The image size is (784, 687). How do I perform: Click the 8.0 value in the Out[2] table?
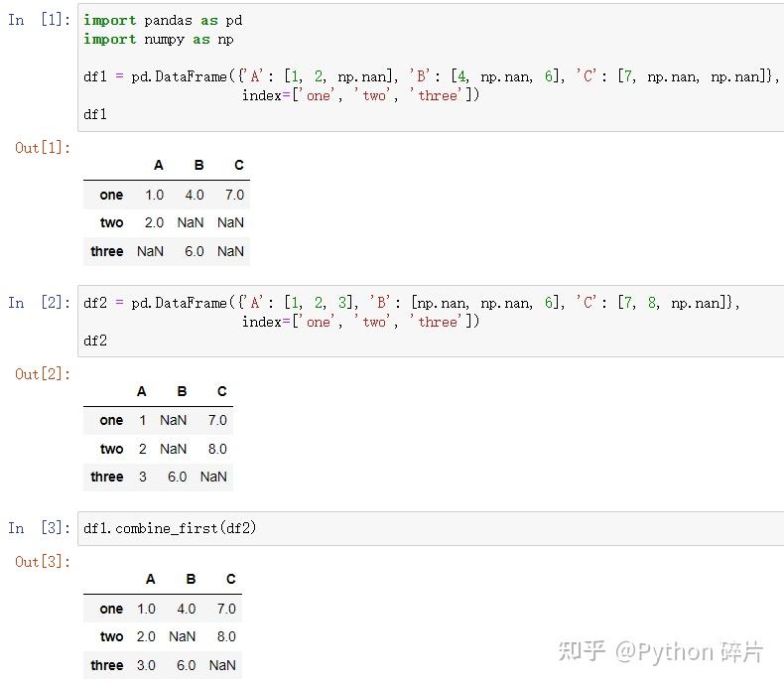tap(216, 449)
